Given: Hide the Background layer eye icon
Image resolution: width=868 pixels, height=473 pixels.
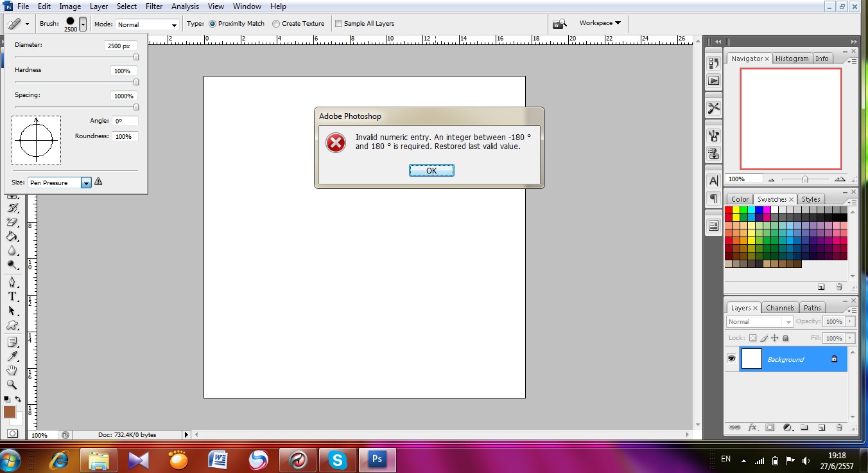Looking at the screenshot, I should tap(731, 359).
